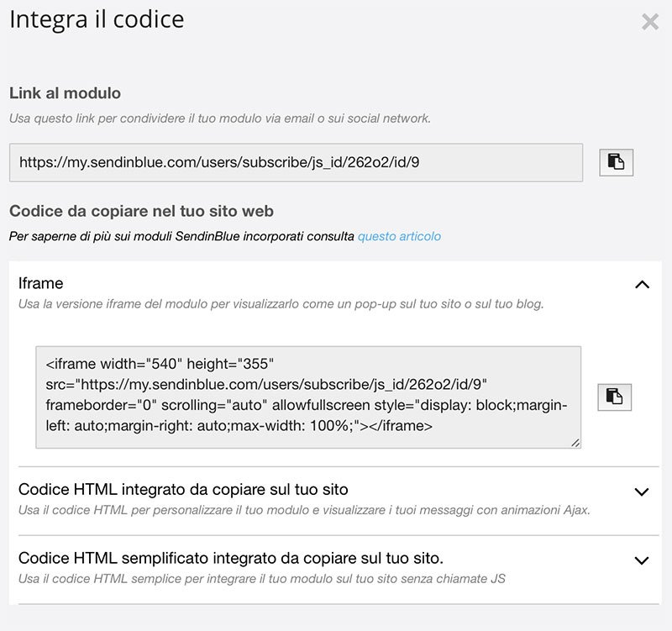Open the Codice HTML semplificato integrato section
Image resolution: width=672 pixels, height=631 pixels.
tap(230, 558)
